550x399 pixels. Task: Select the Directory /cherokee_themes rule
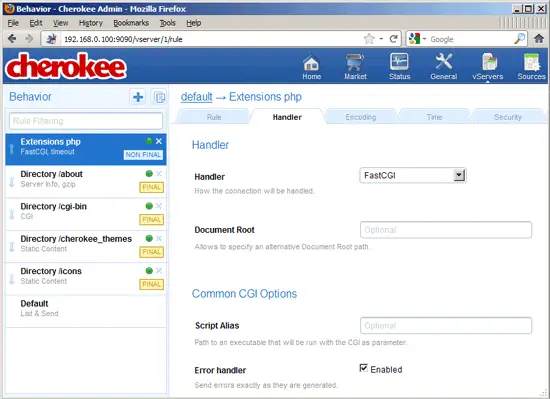pos(86,246)
